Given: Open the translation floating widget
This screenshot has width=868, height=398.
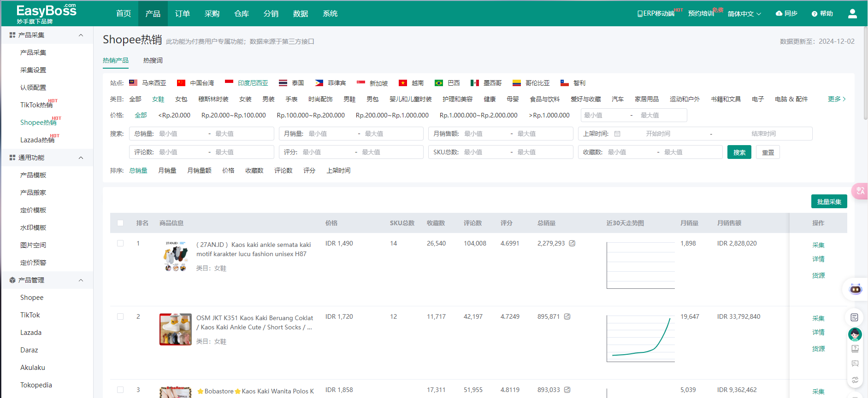Looking at the screenshot, I should (860, 191).
